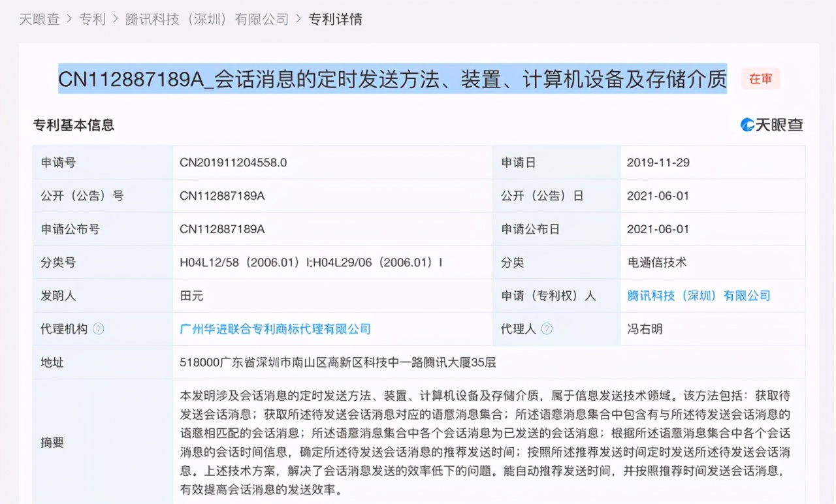Click agent name 冯右明
Viewport: 836px width, 504px height.
(645, 329)
